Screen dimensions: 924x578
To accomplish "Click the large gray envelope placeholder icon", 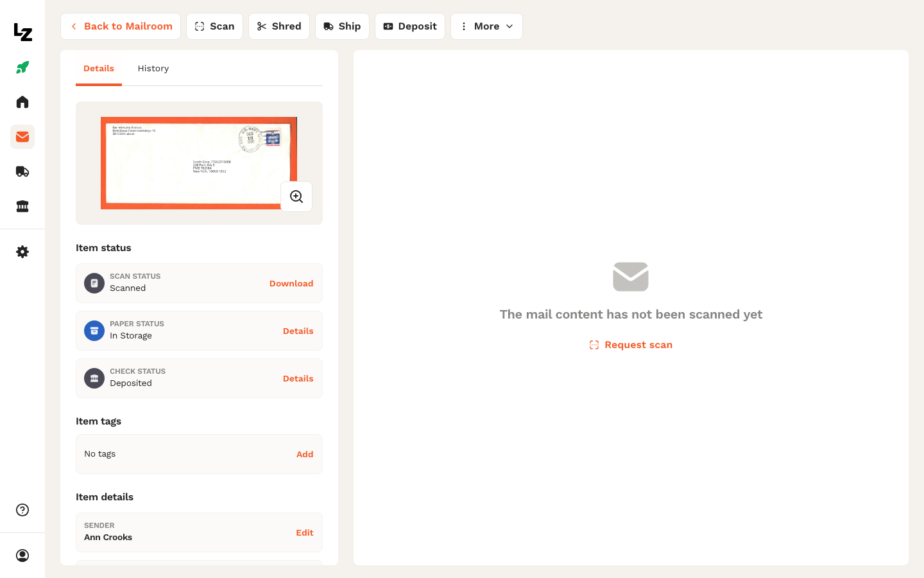I will click(x=631, y=277).
